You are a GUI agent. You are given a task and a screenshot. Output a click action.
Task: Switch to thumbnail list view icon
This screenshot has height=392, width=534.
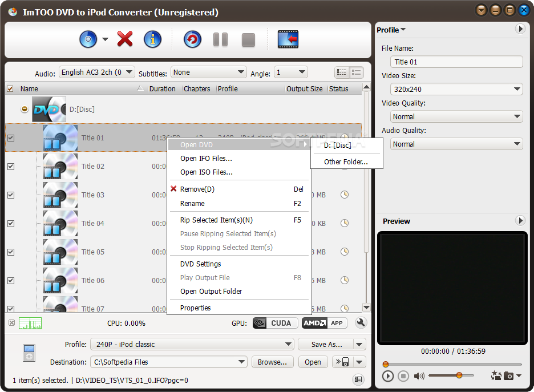(x=342, y=72)
